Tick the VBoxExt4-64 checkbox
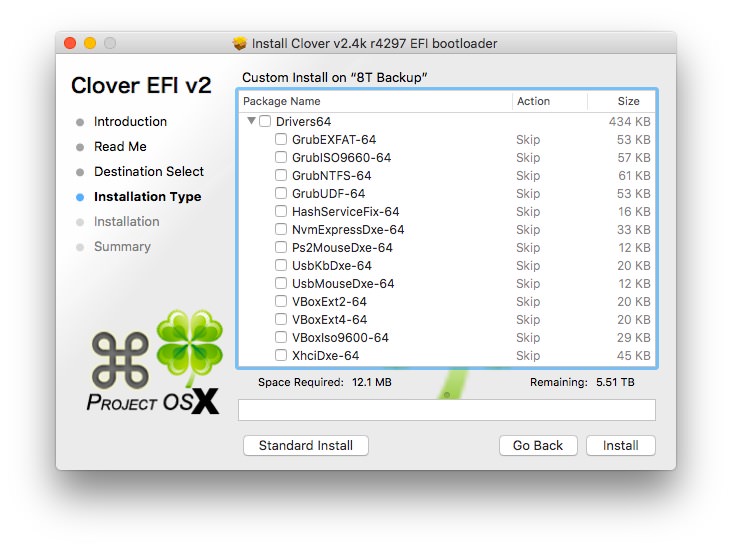 click(x=281, y=319)
